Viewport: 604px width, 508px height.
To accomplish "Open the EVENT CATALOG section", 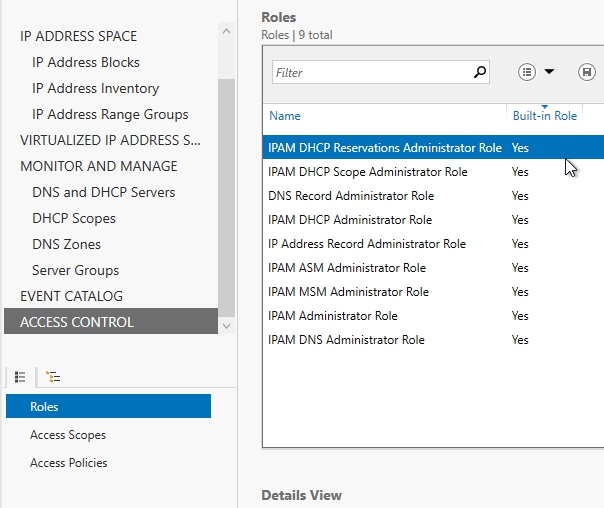I will click(71, 296).
